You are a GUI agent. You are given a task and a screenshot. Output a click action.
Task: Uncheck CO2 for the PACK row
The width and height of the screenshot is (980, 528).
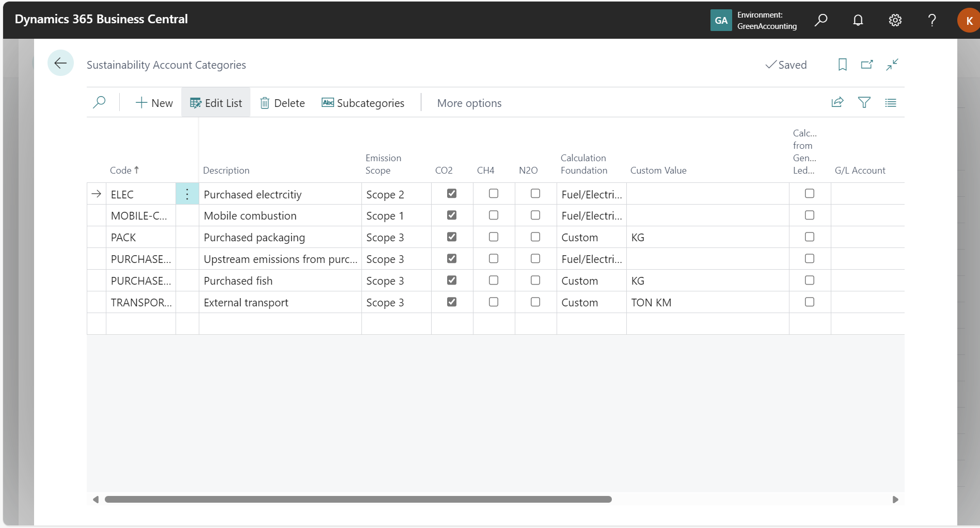pyautogui.click(x=452, y=237)
